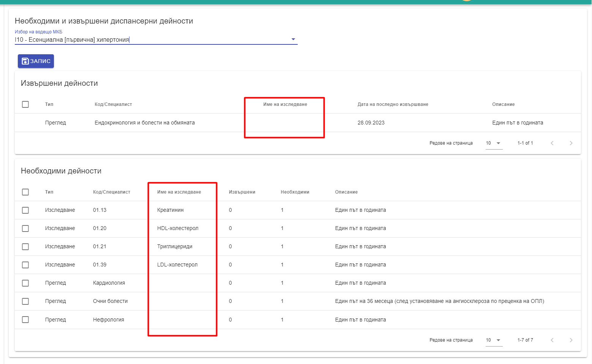The width and height of the screenshot is (592, 364).
Task: Click the Креатинин test name
Action: [170, 210]
